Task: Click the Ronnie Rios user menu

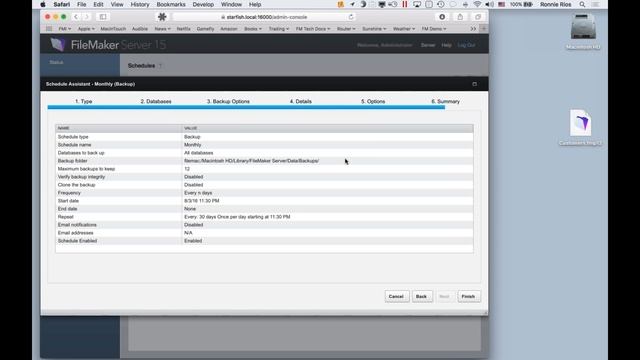Action: (556, 4)
